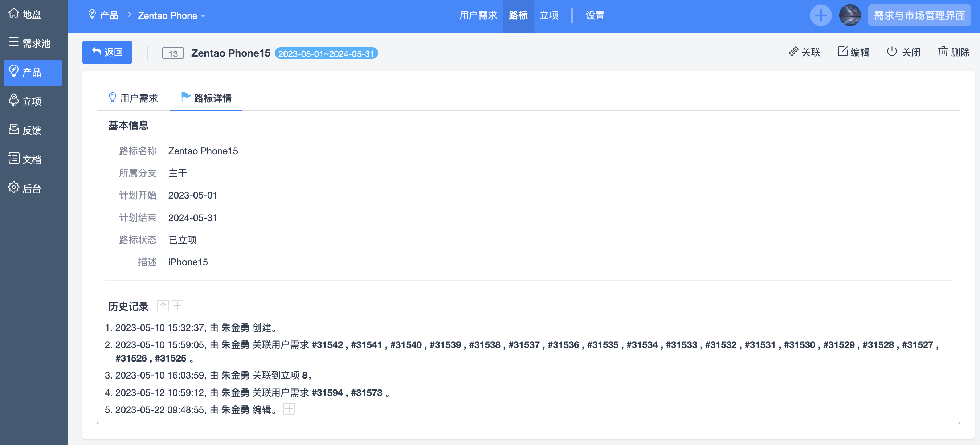This screenshot has height=445, width=980.
Task: Open the 文档 documents sidebar item
Action: pyautogui.click(x=25, y=159)
